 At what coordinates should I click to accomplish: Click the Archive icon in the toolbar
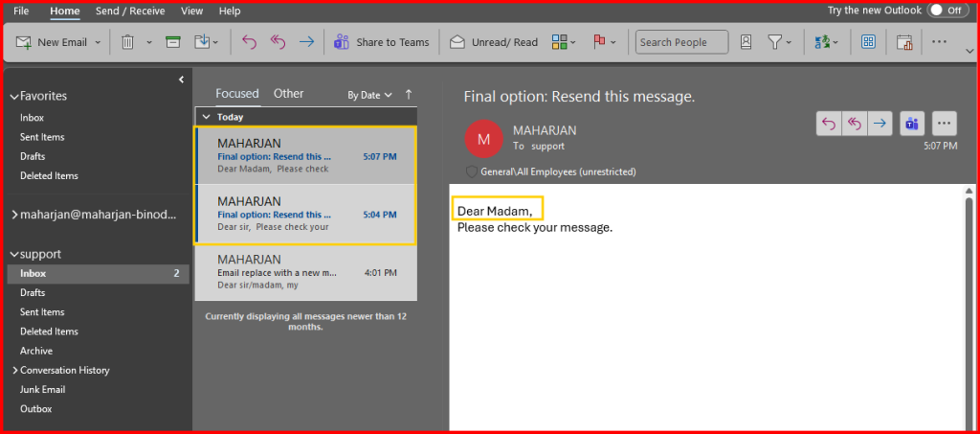coord(172,42)
